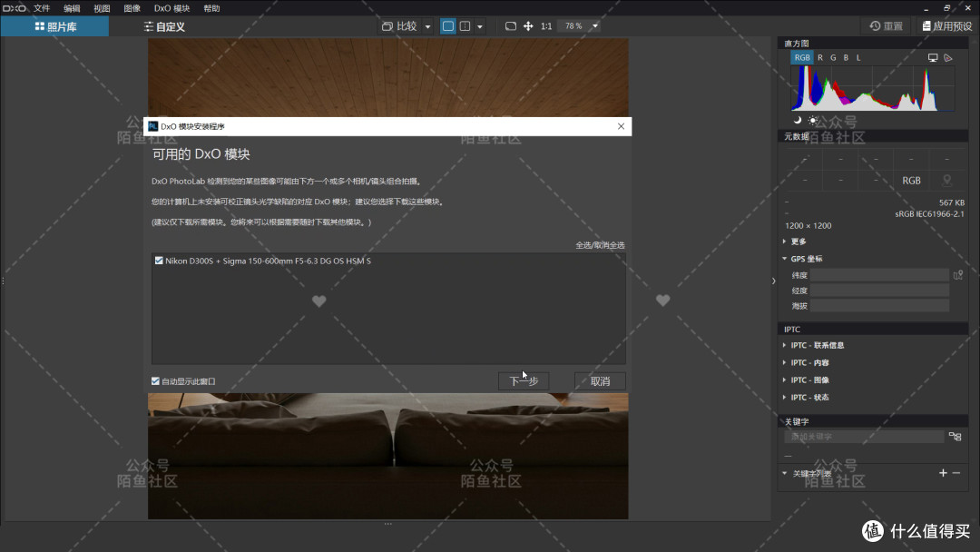The width and height of the screenshot is (980, 552).
Task: Click the GPS location pin icon in metadata
Action: 946,180
